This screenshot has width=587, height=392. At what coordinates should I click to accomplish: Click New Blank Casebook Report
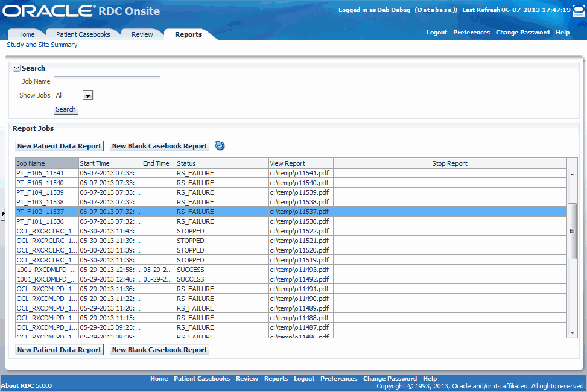pos(159,145)
